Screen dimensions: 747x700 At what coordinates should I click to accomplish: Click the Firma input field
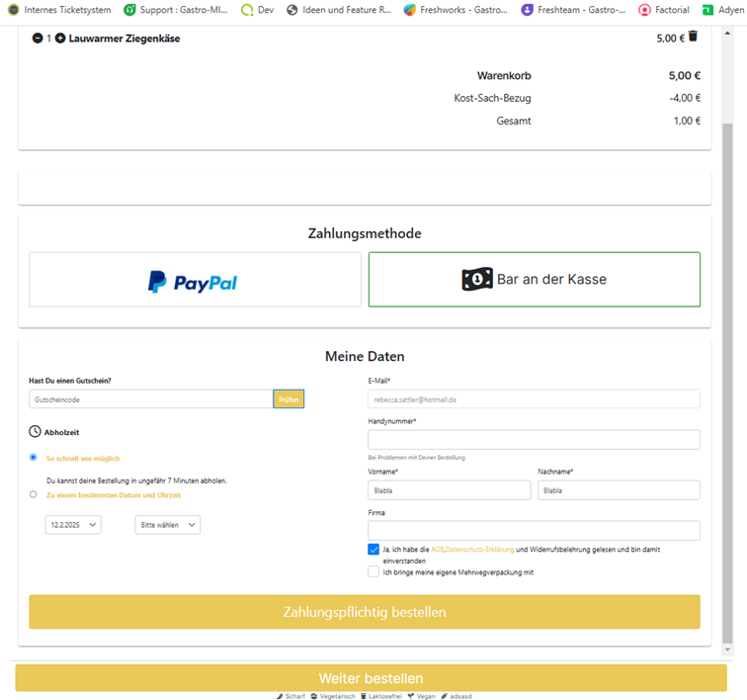click(534, 530)
